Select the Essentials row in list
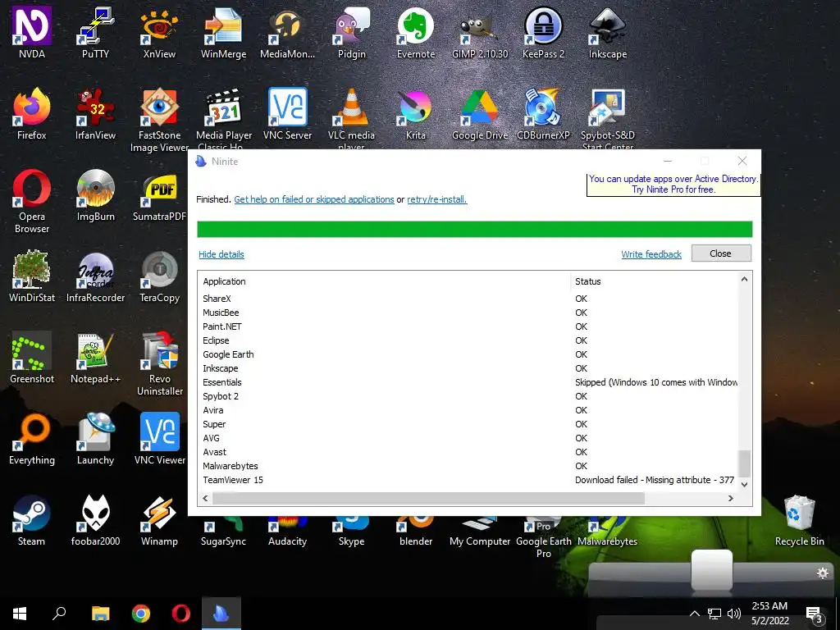The height and width of the screenshot is (630, 840). 468,382
